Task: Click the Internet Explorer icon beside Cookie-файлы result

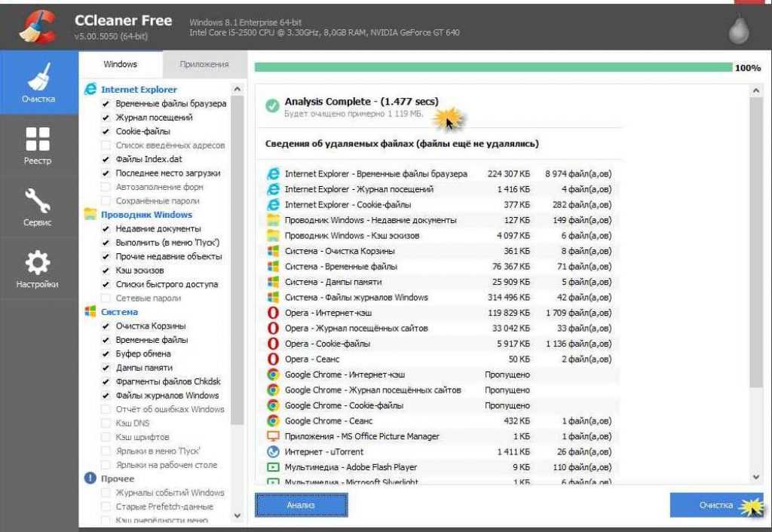Action: tap(273, 205)
